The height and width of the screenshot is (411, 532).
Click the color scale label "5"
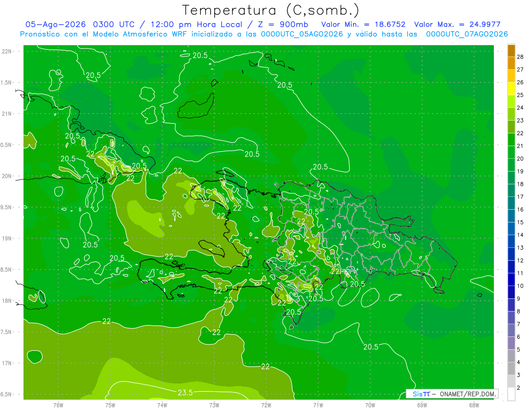point(519,349)
